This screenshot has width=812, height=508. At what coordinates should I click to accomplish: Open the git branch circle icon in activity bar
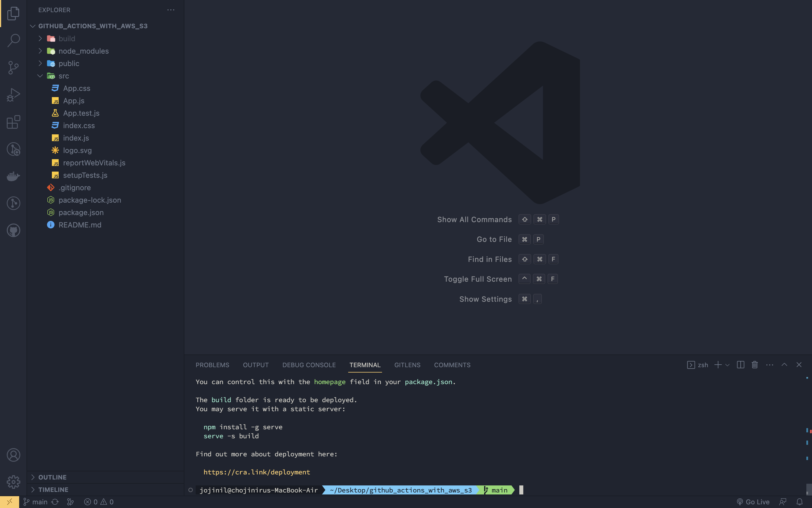tap(14, 203)
